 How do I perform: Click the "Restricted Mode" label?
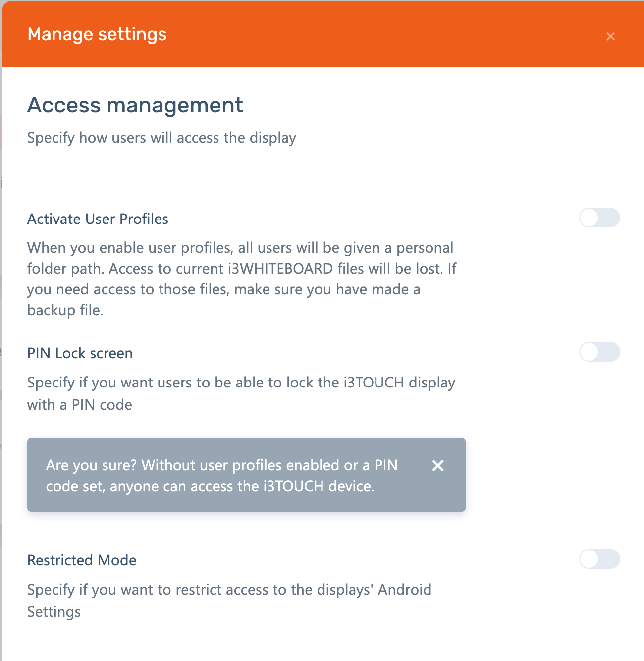(82, 560)
